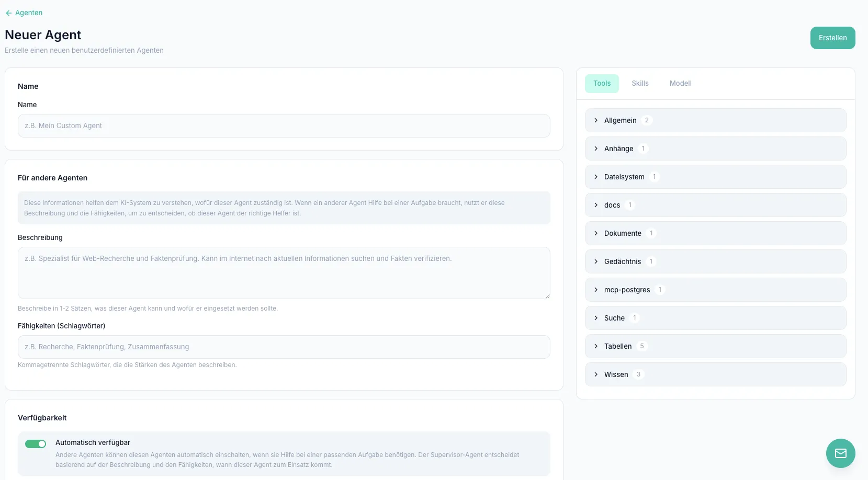This screenshot has width=868, height=480.
Task: Click the back arrow next to Agenten
Action: coord(8,13)
